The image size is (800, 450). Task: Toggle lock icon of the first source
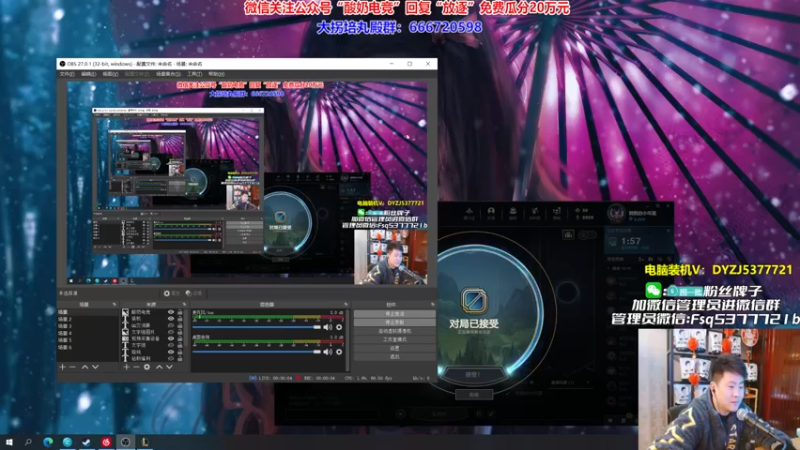coord(180,312)
